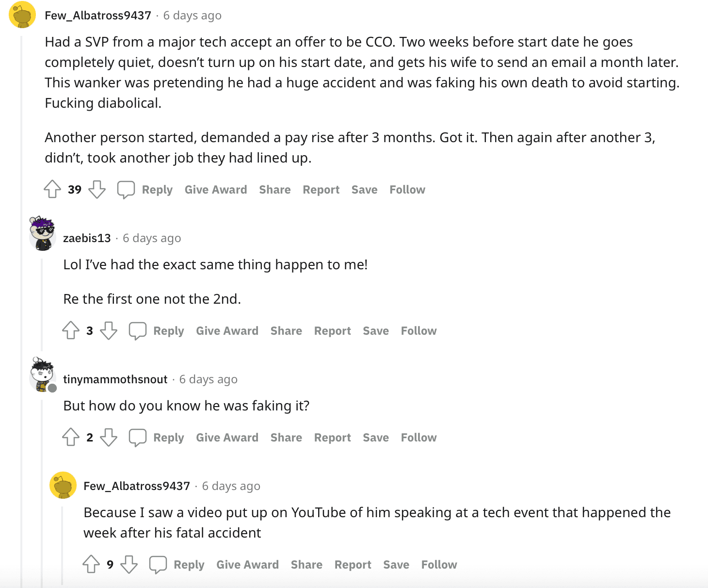Open tinymammothsnout's avatar
Viewport: 708px width, 588px height.
click(x=43, y=375)
